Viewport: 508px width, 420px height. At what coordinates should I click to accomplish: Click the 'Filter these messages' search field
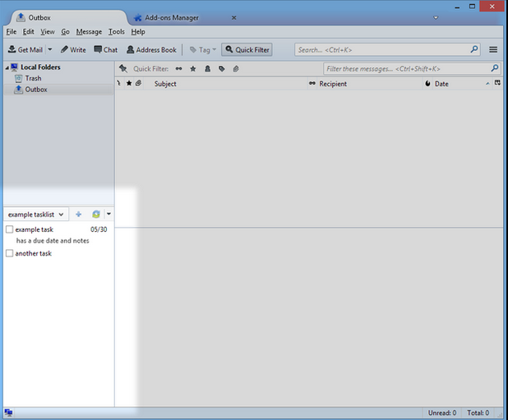click(406, 69)
